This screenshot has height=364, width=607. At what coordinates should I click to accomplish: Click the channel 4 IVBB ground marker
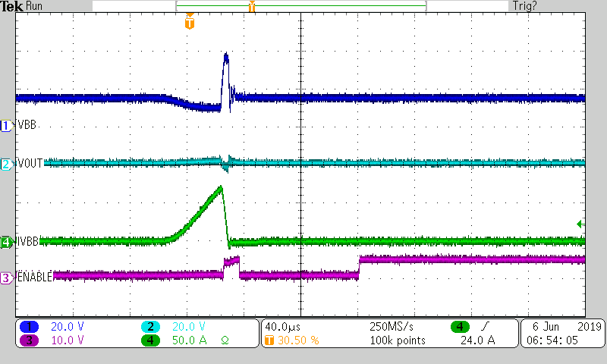coord(6,243)
